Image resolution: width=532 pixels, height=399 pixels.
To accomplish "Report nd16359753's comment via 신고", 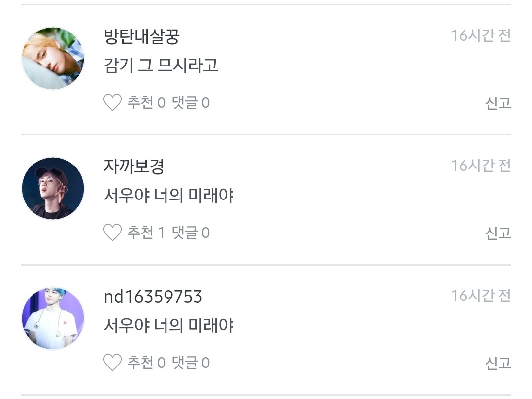I will pyautogui.click(x=498, y=363).
